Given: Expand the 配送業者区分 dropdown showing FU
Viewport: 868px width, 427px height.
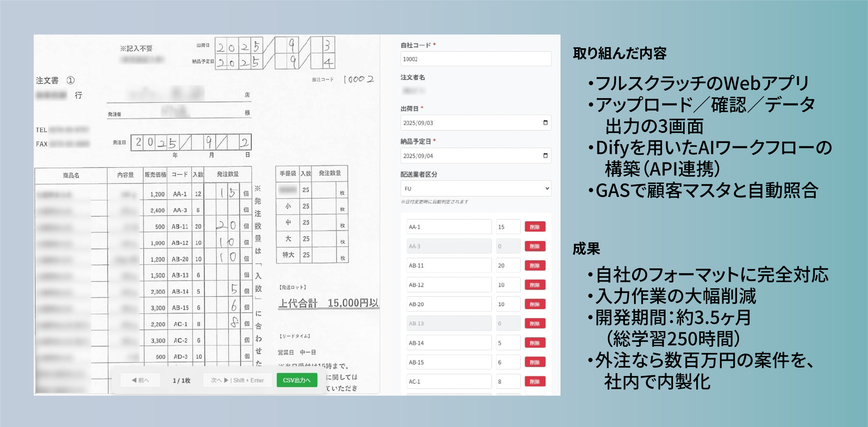Looking at the screenshot, I should tap(476, 188).
